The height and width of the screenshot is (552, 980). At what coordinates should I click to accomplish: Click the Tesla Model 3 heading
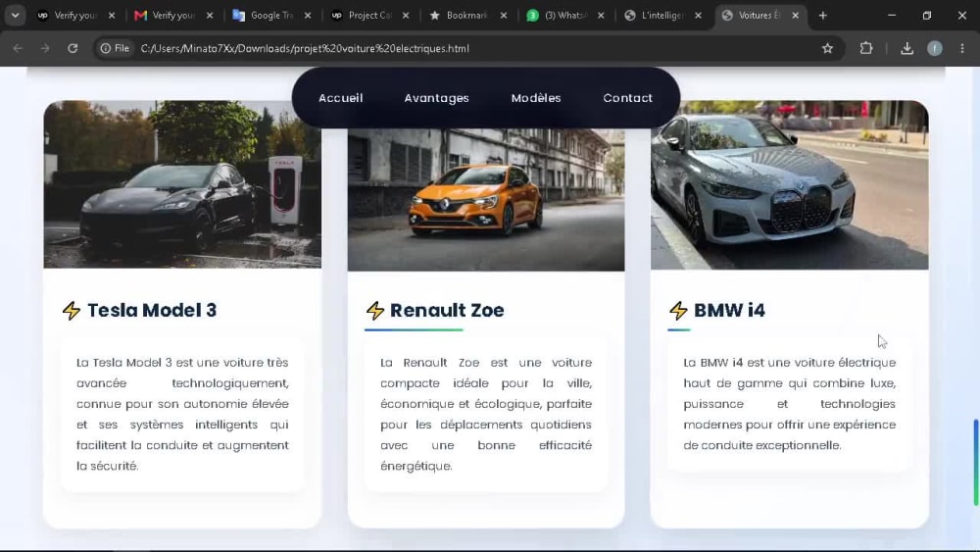(152, 310)
